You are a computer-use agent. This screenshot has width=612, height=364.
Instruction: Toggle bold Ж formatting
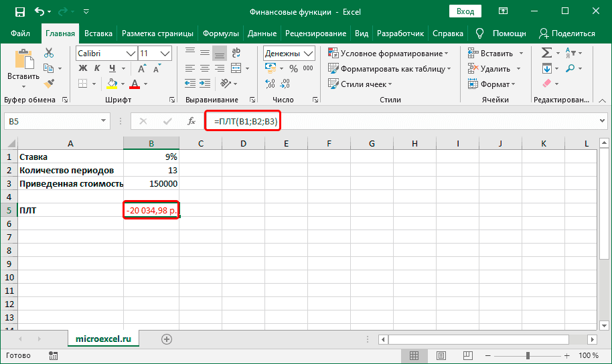tap(83, 68)
